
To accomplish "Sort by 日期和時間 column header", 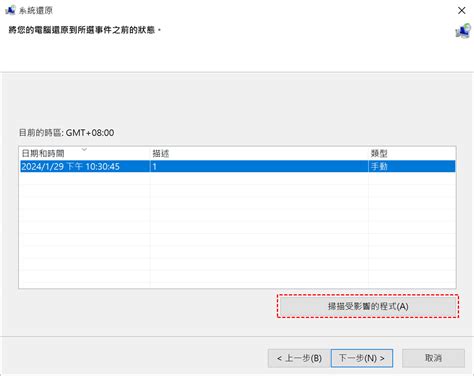I will click(85, 153).
